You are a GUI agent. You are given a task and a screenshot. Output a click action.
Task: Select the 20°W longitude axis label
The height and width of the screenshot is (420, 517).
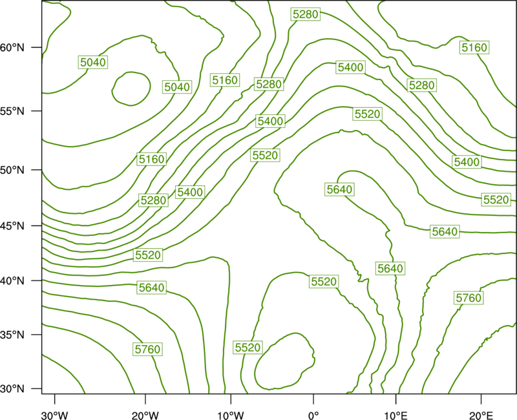(145, 415)
